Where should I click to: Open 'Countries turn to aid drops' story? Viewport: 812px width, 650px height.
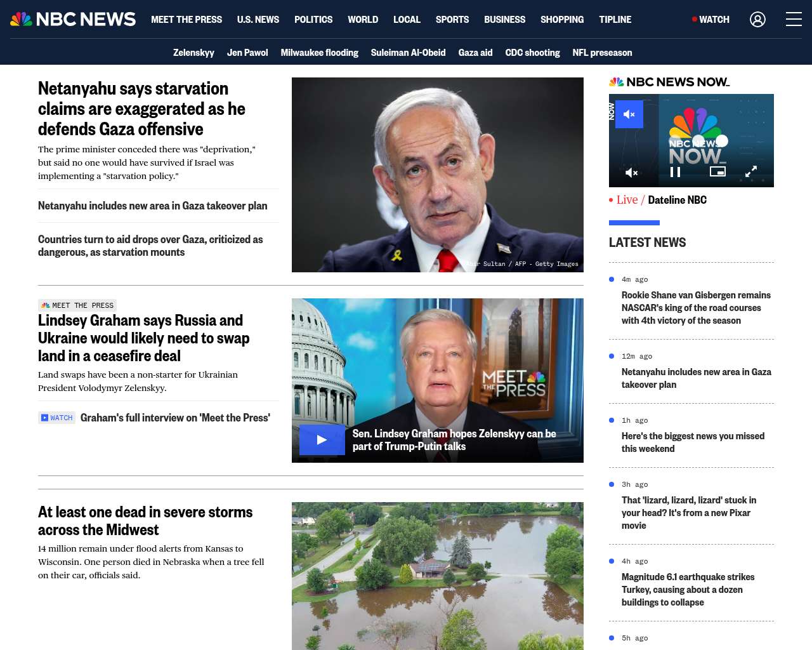coord(150,246)
